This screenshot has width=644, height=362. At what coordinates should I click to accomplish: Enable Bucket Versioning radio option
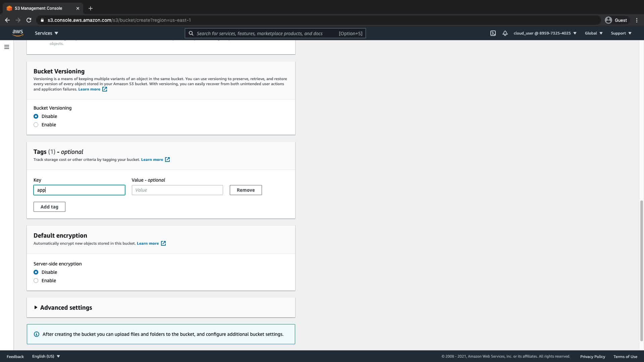(36, 125)
